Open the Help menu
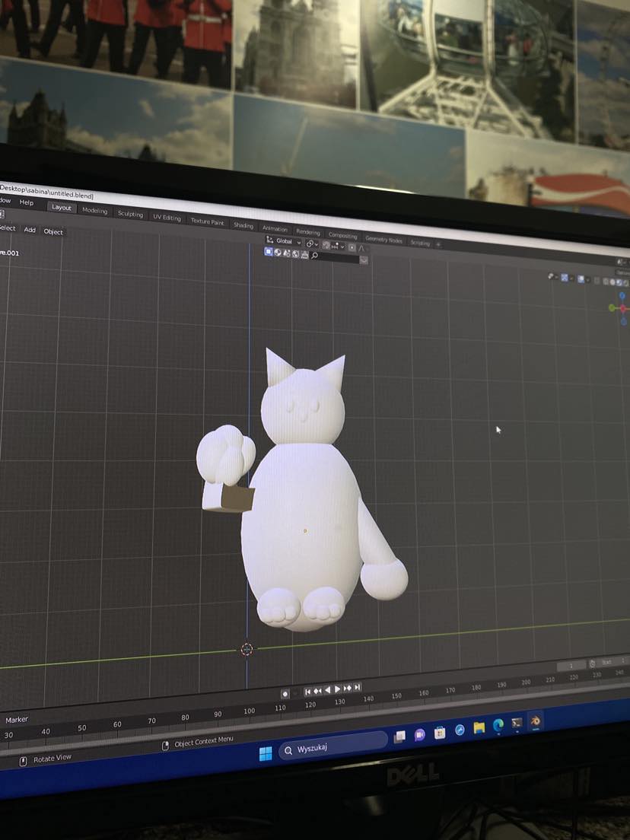630x840 pixels. click(x=26, y=202)
